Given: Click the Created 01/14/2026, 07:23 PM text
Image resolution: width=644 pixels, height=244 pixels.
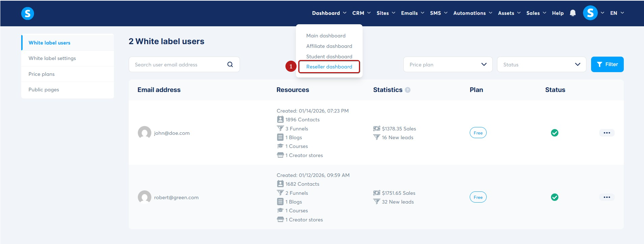Looking at the screenshot, I should pyautogui.click(x=313, y=111).
